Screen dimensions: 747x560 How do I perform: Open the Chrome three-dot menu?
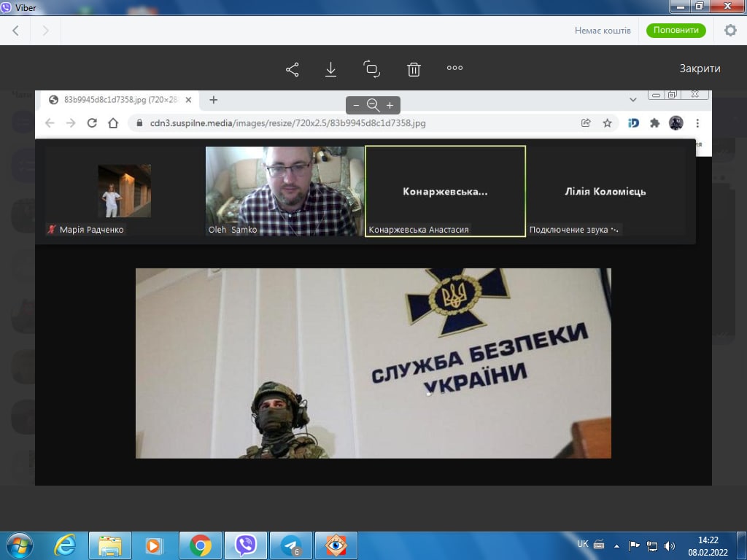(x=697, y=122)
